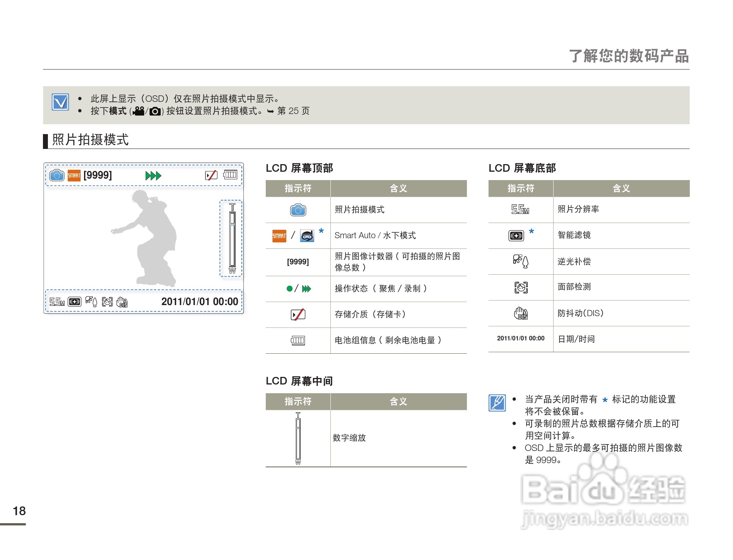Click the green triple-arrow recording indicator on preview
The height and width of the screenshot is (560, 733).
pyautogui.click(x=154, y=176)
